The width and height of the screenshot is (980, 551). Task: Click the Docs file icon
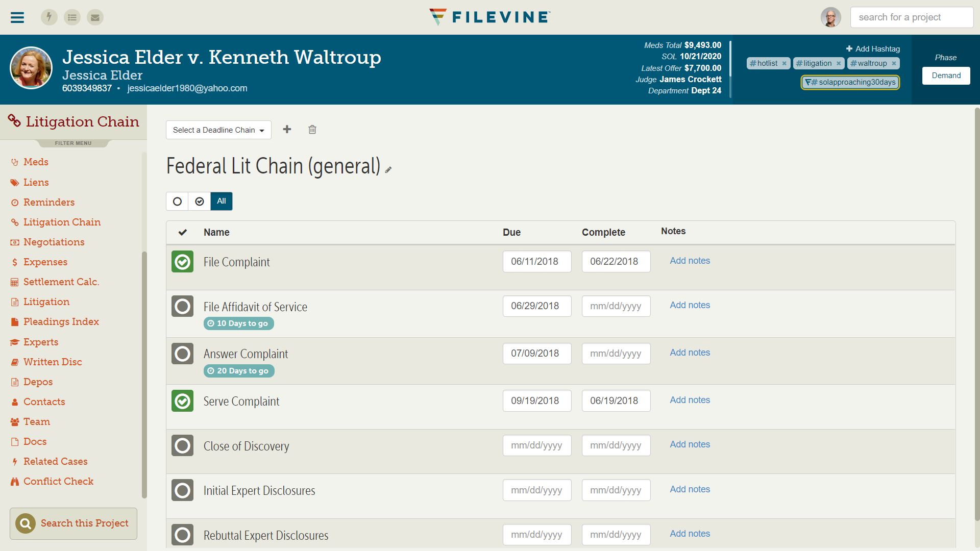tap(15, 442)
